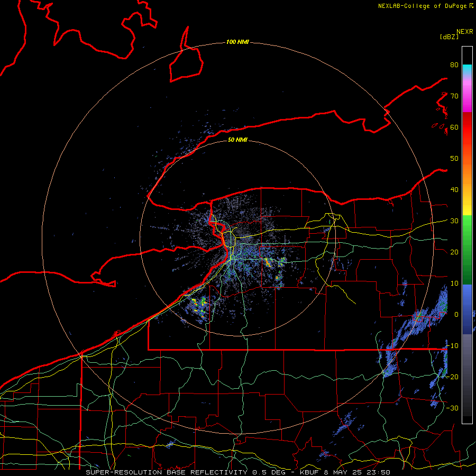Click the 50 dBZ scale value
This screenshot has width=476, height=476.
[x=454, y=158]
